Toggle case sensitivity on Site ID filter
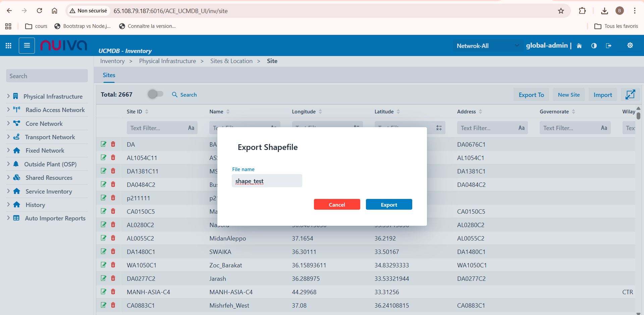Image resolution: width=644 pixels, height=315 pixels. click(191, 128)
